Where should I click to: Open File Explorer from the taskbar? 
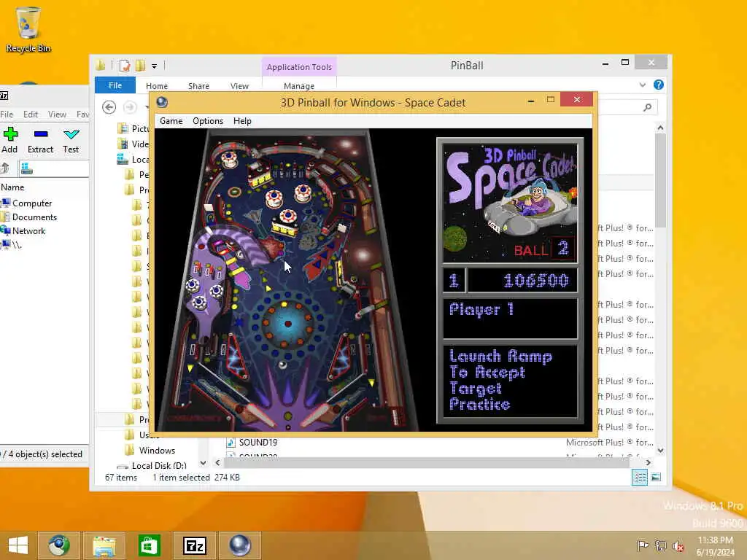(104, 545)
